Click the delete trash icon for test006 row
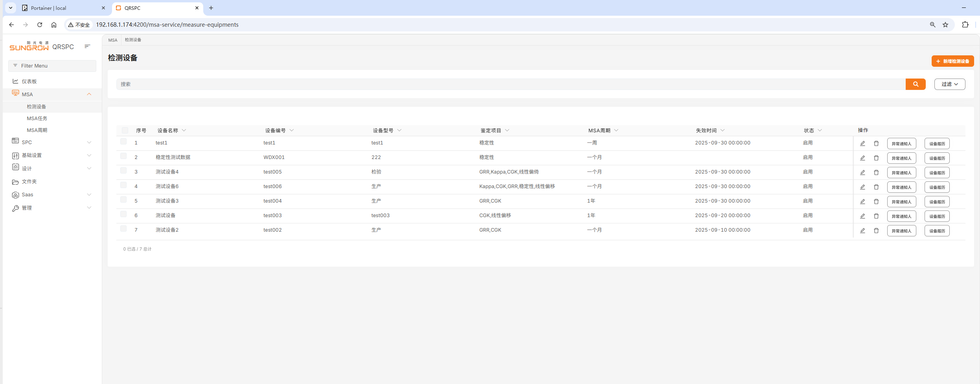980x384 pixels. click(876, 187)
